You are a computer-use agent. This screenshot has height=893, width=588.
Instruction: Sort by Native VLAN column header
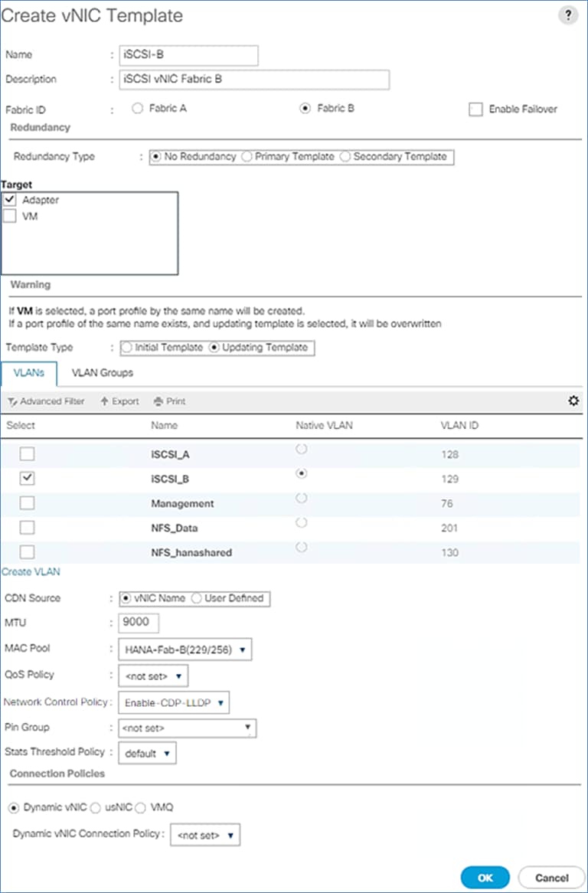[x=324, y=425]
